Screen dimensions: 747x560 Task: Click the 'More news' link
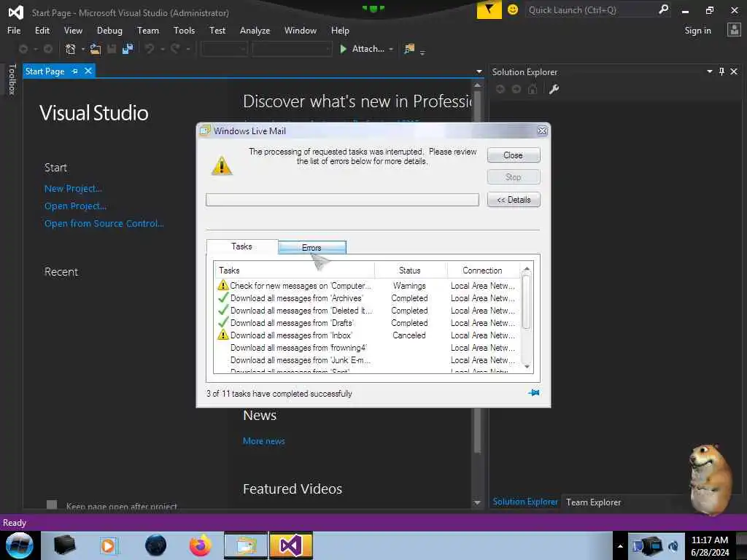tap(263, 441)
